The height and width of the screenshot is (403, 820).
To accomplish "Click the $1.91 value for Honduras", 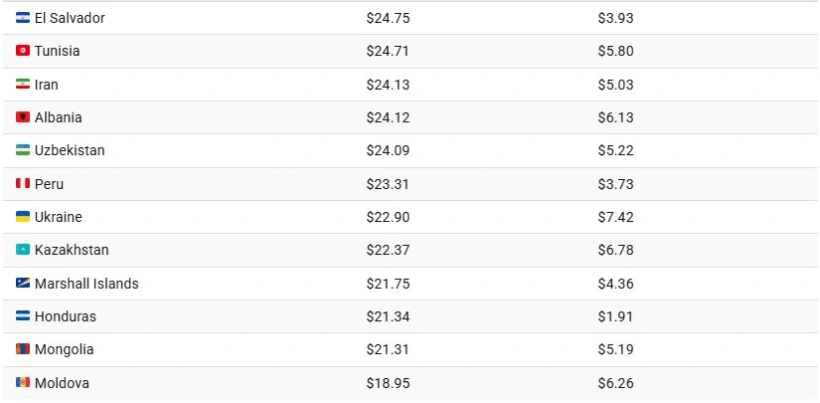I will point(616,316).
